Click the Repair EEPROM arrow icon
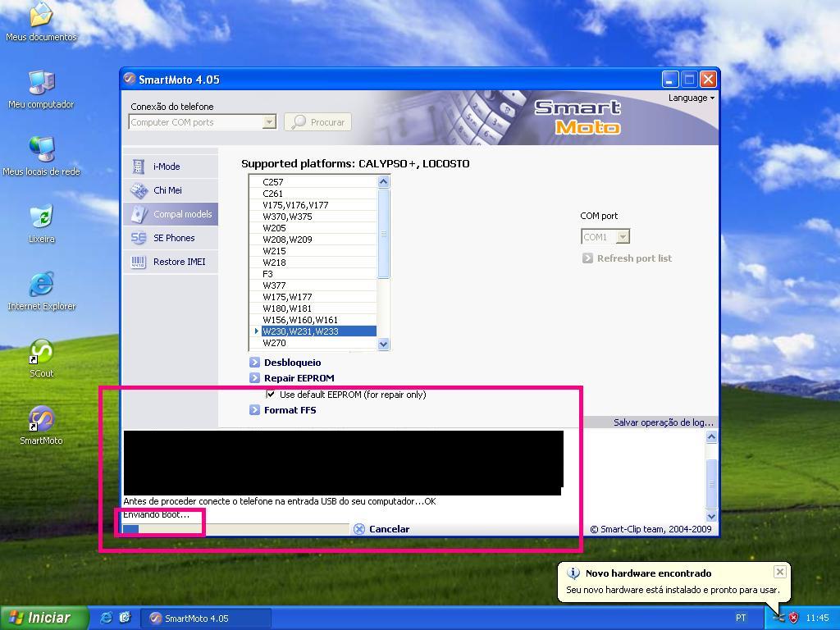 click(x=254, y=378)
